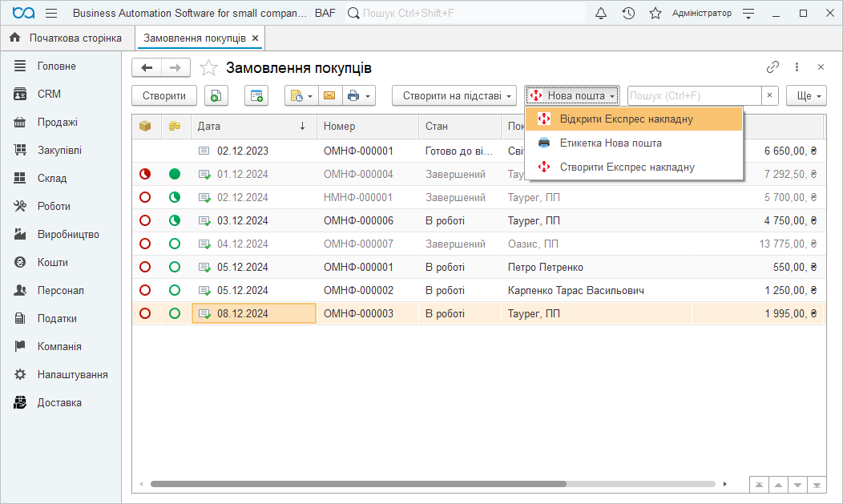Viewport: 843px width, 504px height.
Task: Choose Етикетка Нова пошта menu entry
Action: point(610,143)
